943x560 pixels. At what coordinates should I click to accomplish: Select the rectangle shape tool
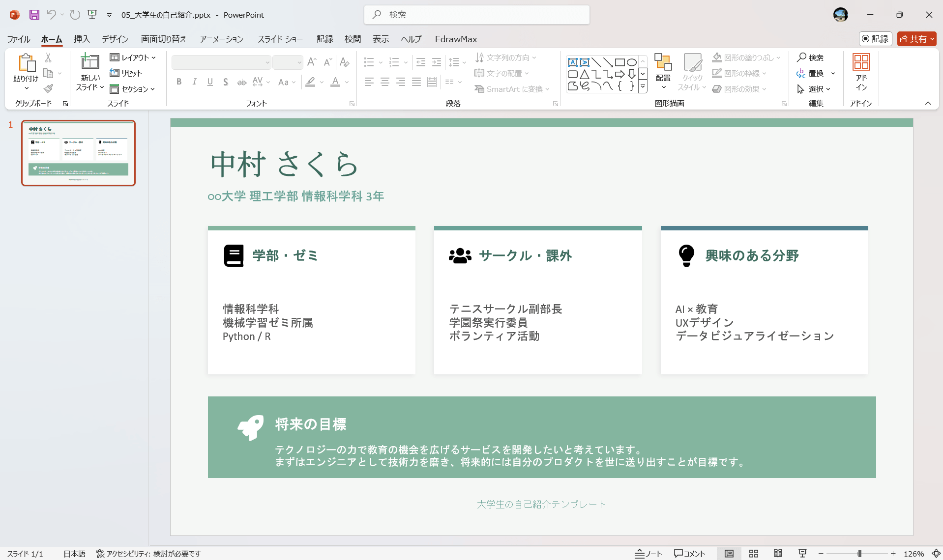[619, 62]
